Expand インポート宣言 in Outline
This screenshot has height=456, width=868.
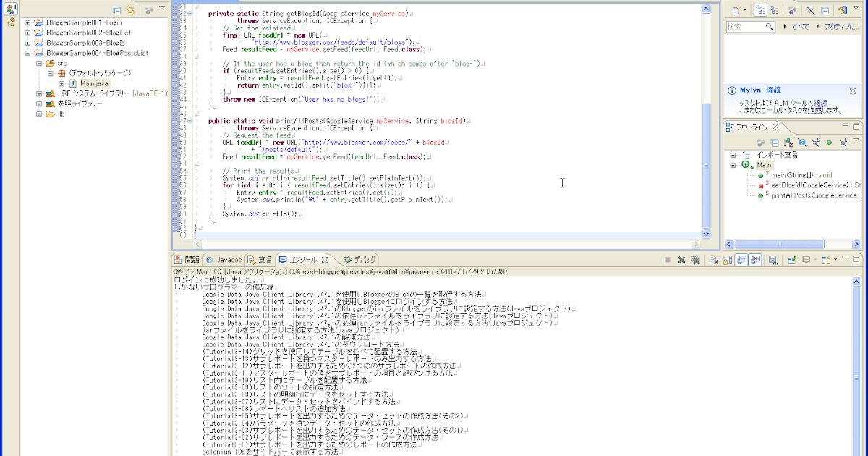pos(733,155)
